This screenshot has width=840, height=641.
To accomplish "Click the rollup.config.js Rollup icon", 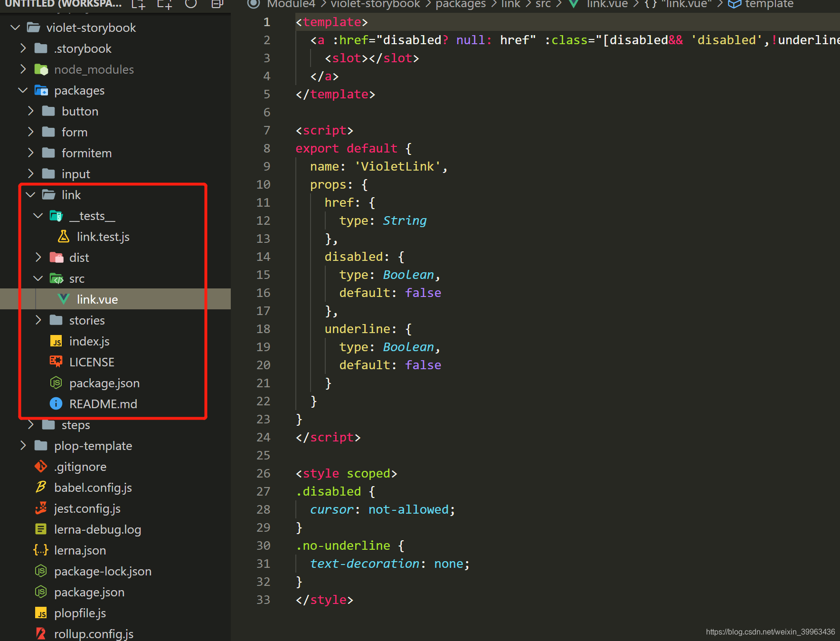I will point(41,633).
